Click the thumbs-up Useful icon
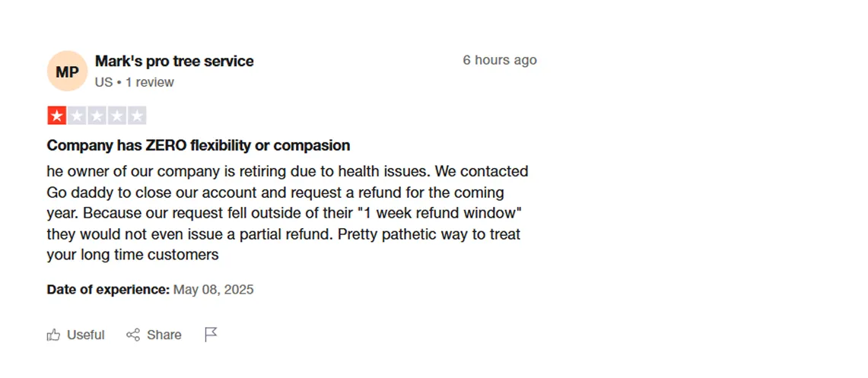 (x=54, y=335)
